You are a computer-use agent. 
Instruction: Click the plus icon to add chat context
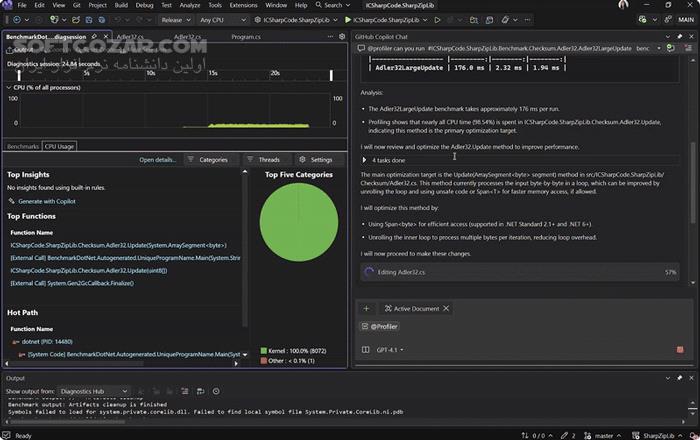point(366,309)
